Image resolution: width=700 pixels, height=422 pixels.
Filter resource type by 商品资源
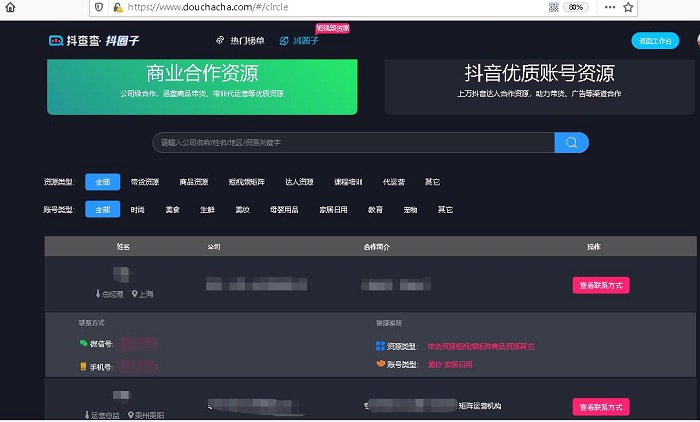pyautogui.click(x=194, y=182)
